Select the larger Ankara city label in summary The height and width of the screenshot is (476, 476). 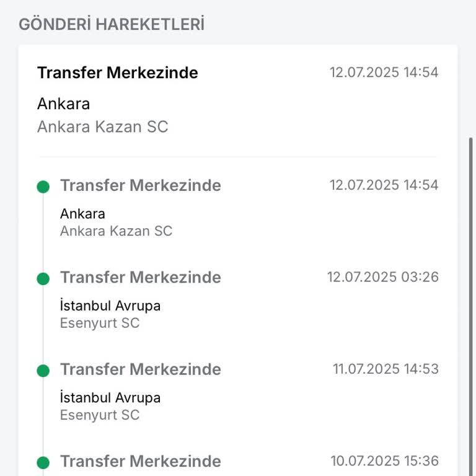[63, 104]
